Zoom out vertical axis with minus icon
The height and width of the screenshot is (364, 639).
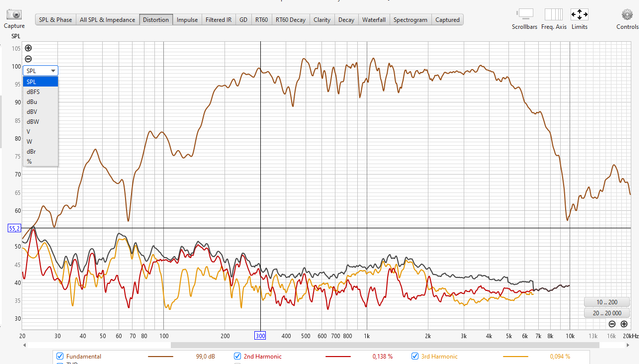[28, 59]
